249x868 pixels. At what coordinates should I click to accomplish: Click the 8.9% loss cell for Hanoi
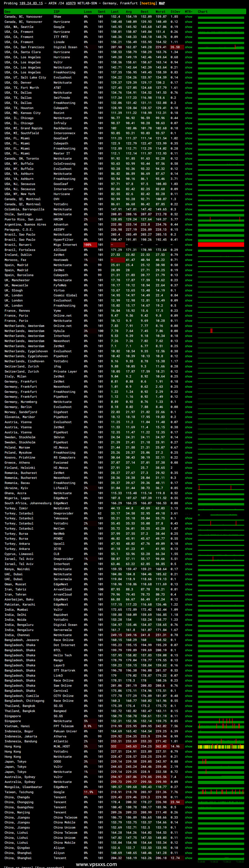[90, 726]
